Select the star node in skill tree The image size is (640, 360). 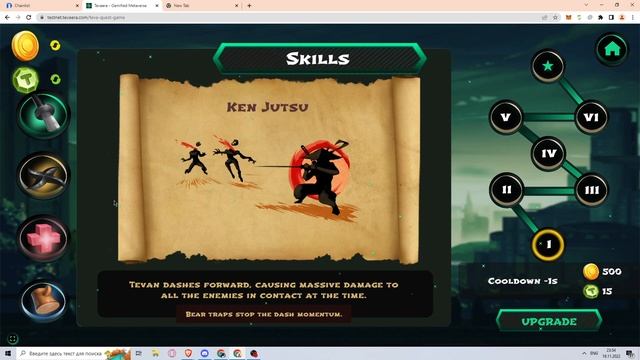(x=548, y=66)
